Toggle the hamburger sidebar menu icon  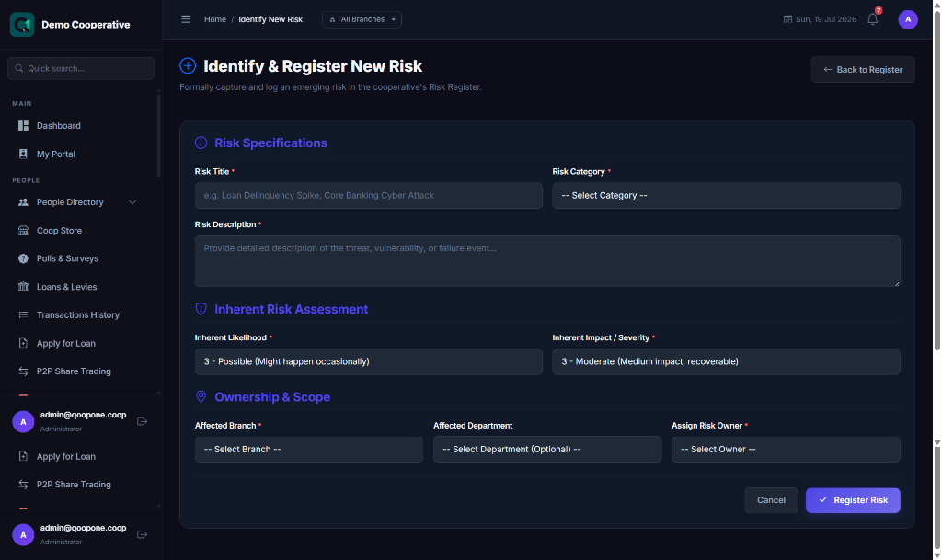186,19
